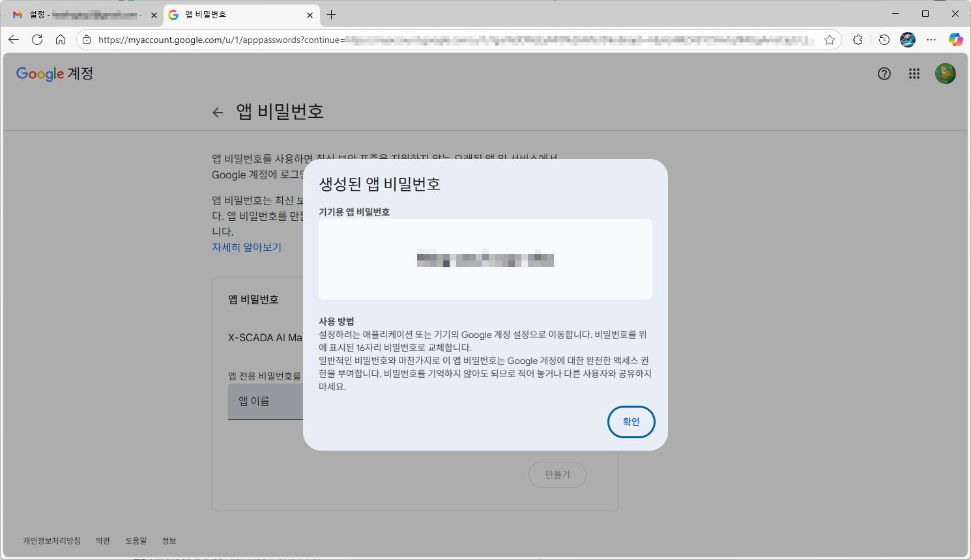
Task: Bookmark page with the star icon
Action: (x=829, y=40)
